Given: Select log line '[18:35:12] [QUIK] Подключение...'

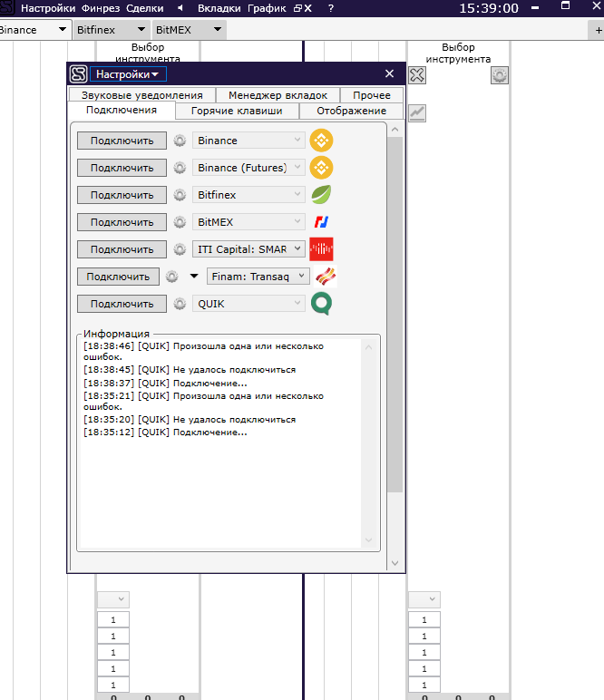Looking at the screenshot, I should (x=165, y=433).
